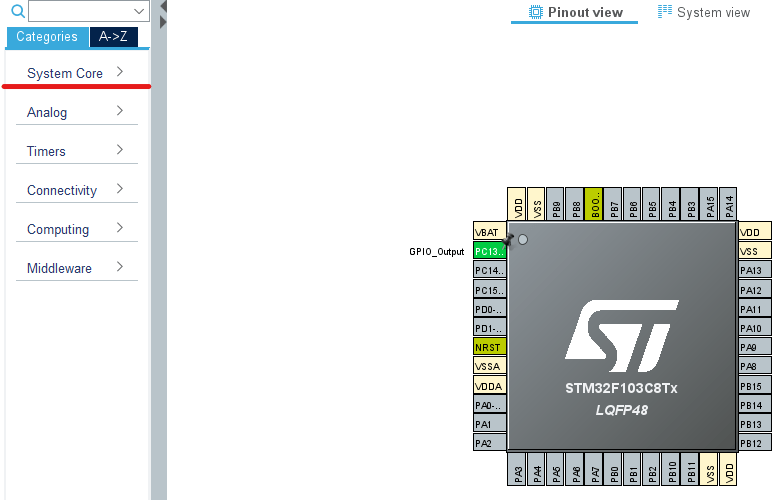Select the PA7 pin

[x=594, y=469]
